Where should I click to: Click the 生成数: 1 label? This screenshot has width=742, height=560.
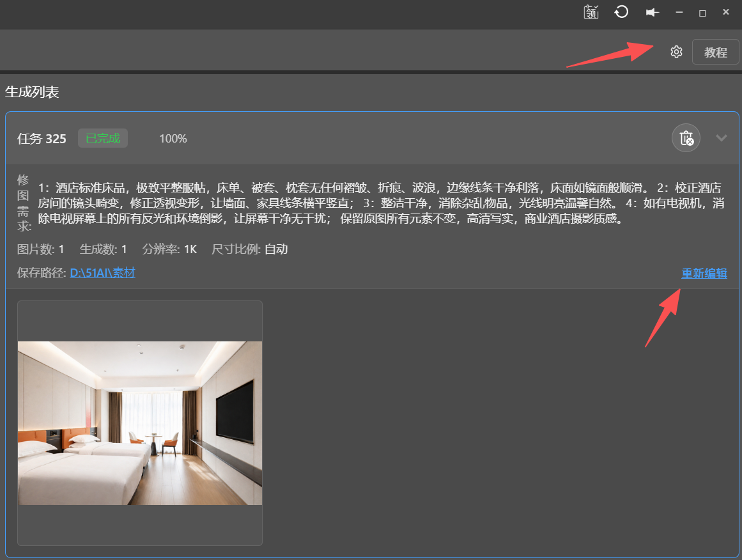[103, 249]
